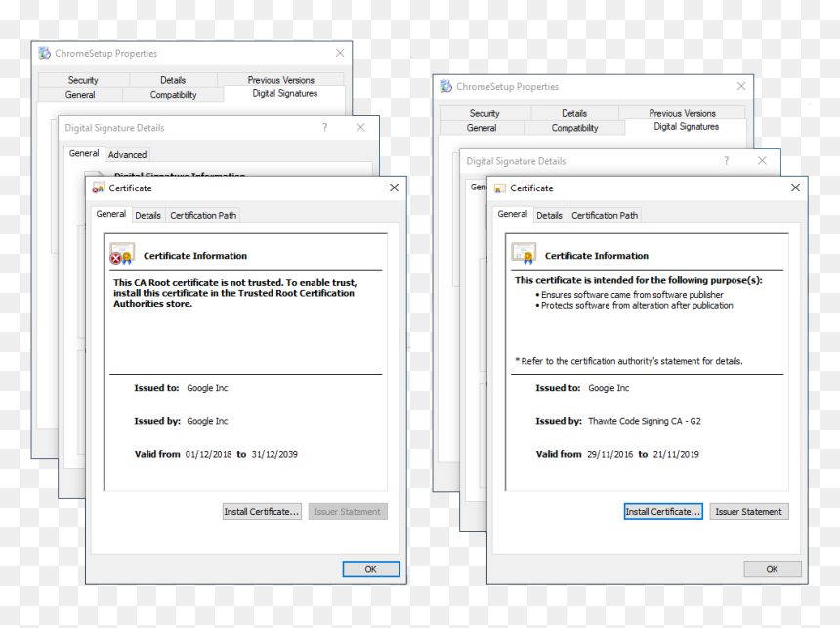Click 'This CA Root certificate is not trusted' message
The width and height of the screenshot is (840, 628).
click(x=234, y=293)
